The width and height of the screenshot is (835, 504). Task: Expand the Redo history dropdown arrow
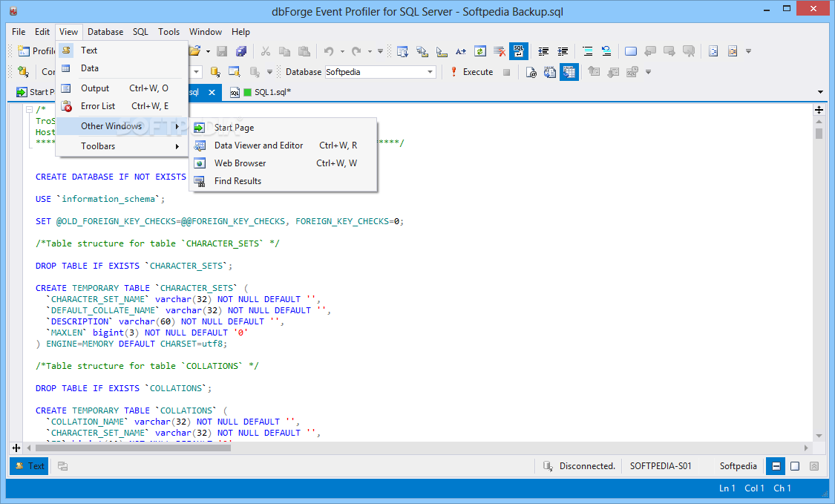tap(370, 52)
